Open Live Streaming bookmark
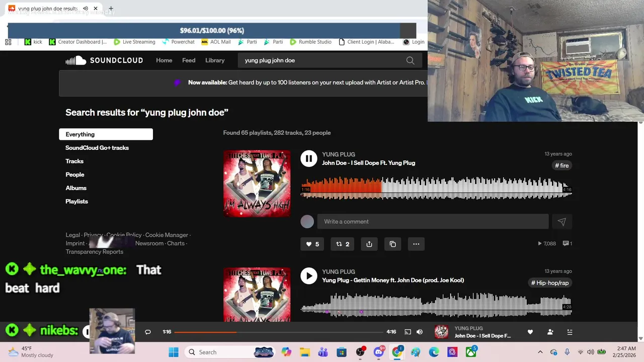Viewport: 644px width, 362px height. [x=134, y=42]
